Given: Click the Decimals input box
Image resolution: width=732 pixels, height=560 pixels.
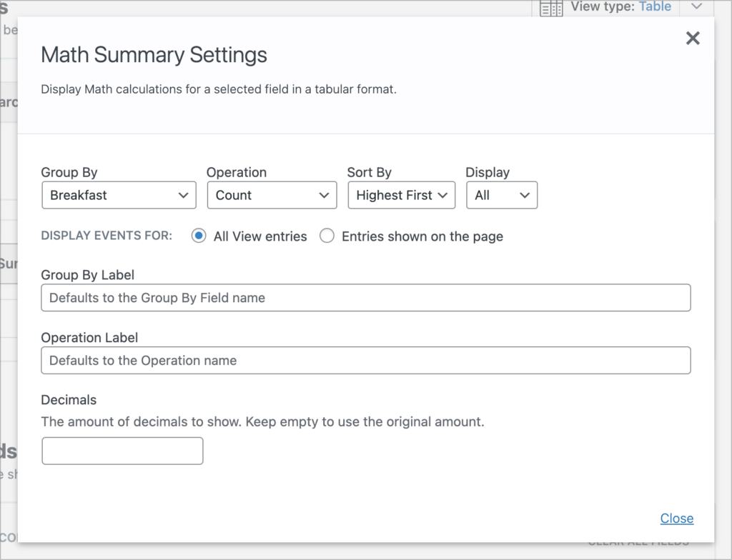Looking at the screenshot, I should [x=122, y=451].
